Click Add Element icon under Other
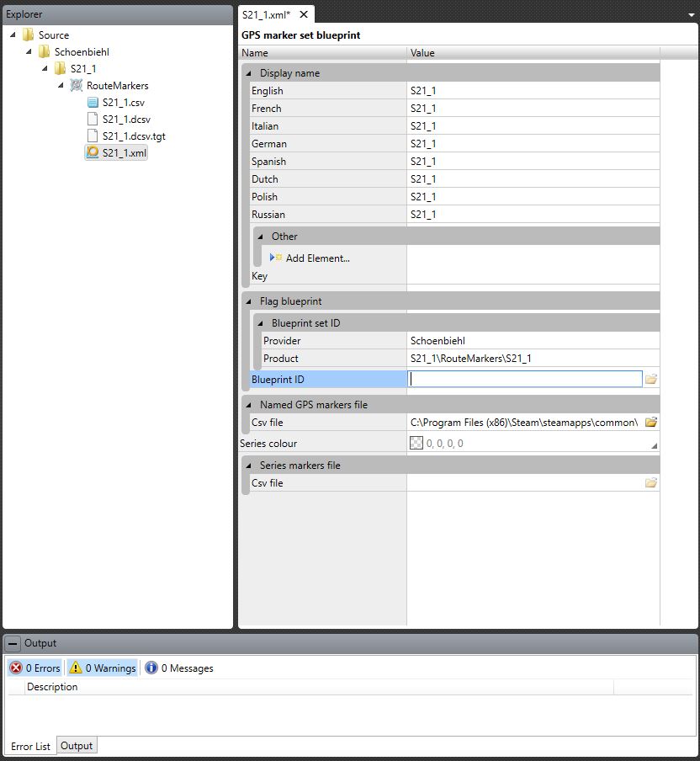The height and width of the screenshot is (761, 700). click(276, 258)
